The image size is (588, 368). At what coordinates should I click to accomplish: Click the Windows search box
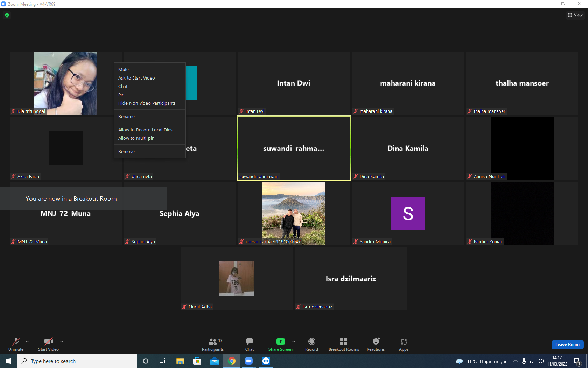click(77, 361)
